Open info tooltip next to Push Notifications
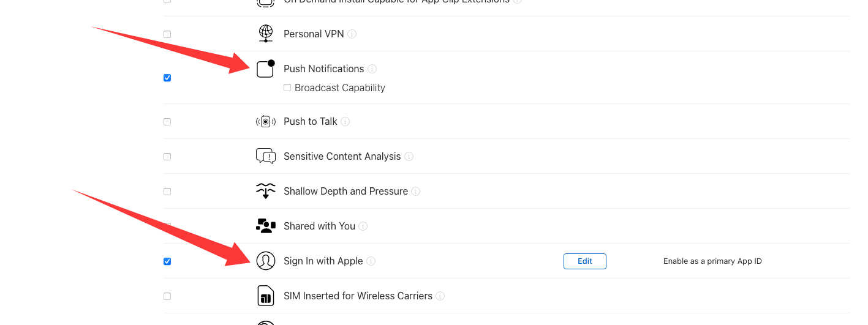This screenshot has width=868, height=325. tap(372, 69)
